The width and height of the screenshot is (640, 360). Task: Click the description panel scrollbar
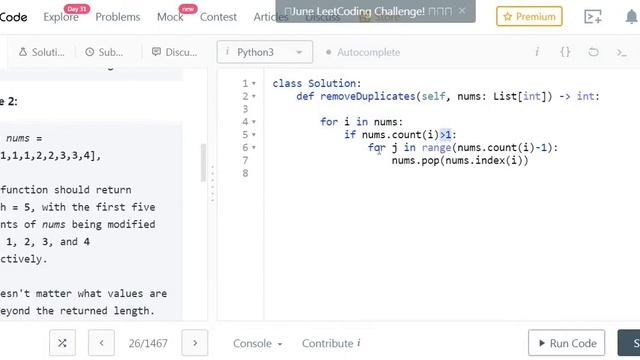203,163
